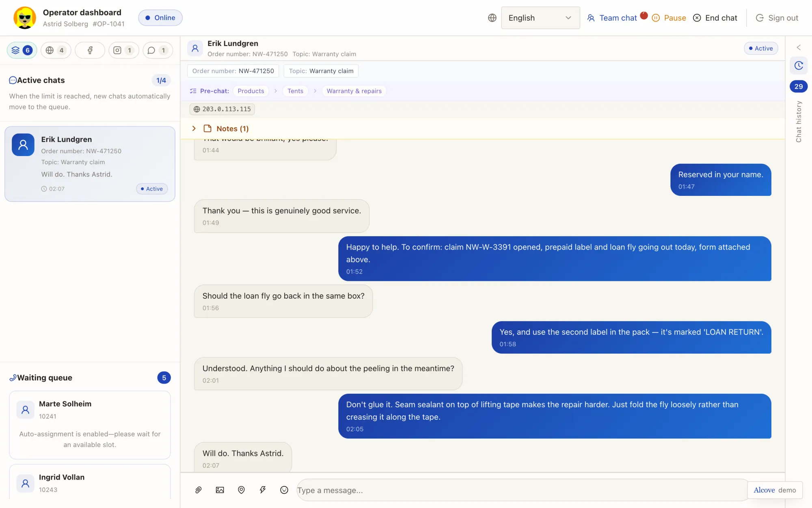Click the Topic: Warranty claim tag
This screenshot has width=812, height=508.
tap(321, 71)
